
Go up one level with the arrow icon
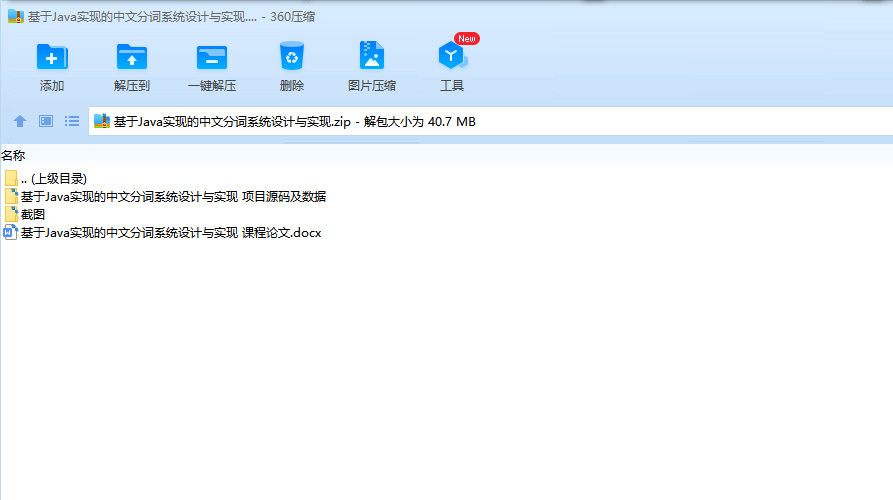(20, 121)
